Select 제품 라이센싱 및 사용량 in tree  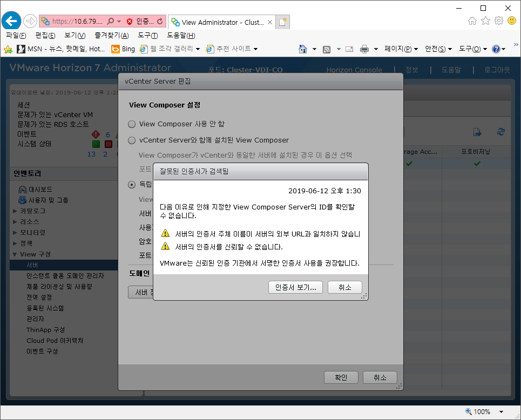(59, 287)
